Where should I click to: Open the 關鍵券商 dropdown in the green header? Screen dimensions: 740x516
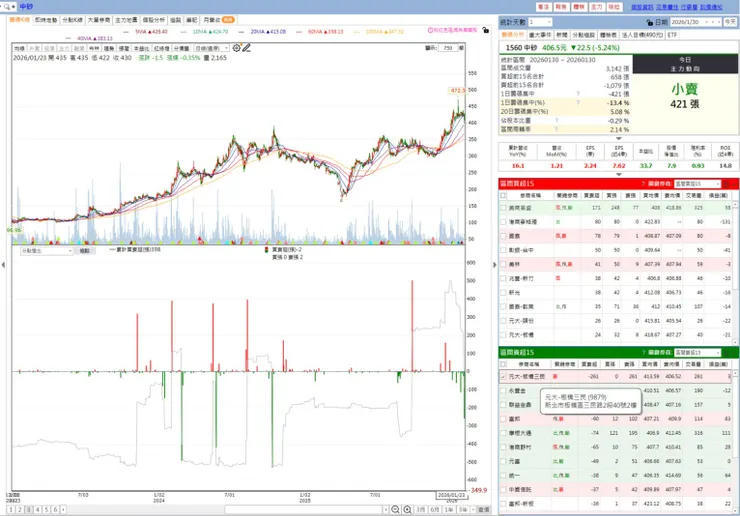pos(697,353)
